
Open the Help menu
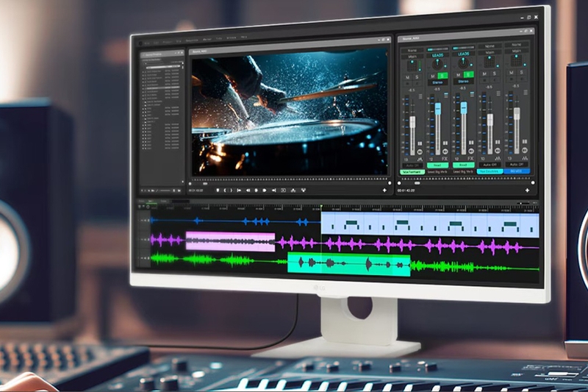pyautogui.click(x=244, y=37)
